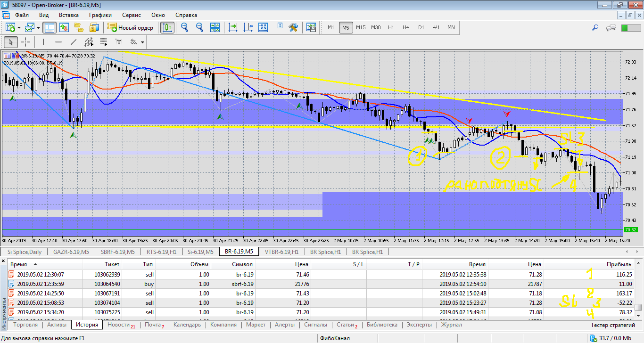Switch chart timeframe to H1
644x343 pixels.
pyautogui.click(x=391, y=27)
